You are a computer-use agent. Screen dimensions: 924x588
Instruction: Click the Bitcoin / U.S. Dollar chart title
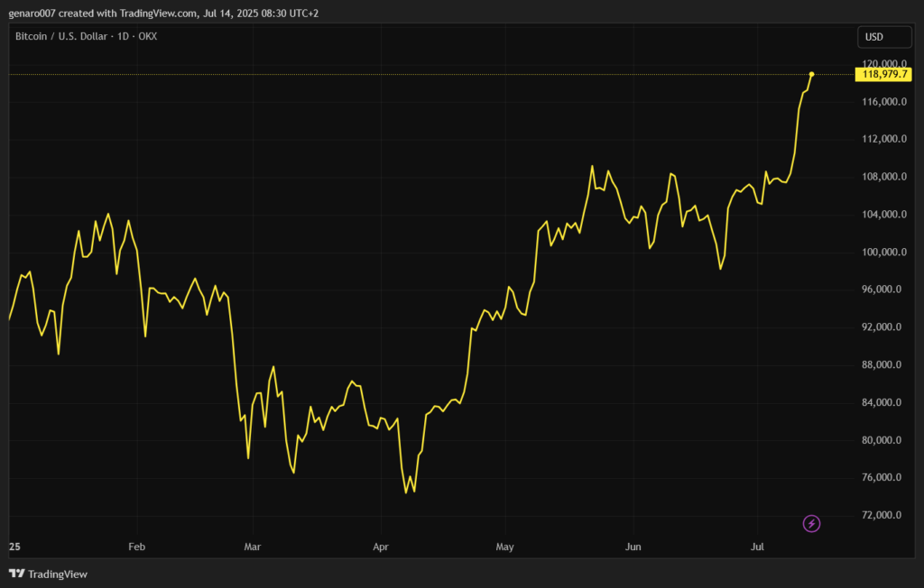86,37
